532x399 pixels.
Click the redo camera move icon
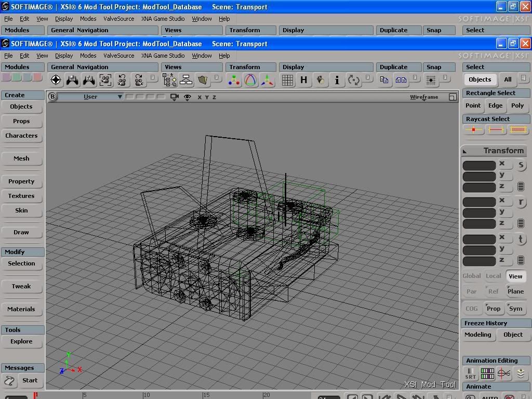(138, 80)
